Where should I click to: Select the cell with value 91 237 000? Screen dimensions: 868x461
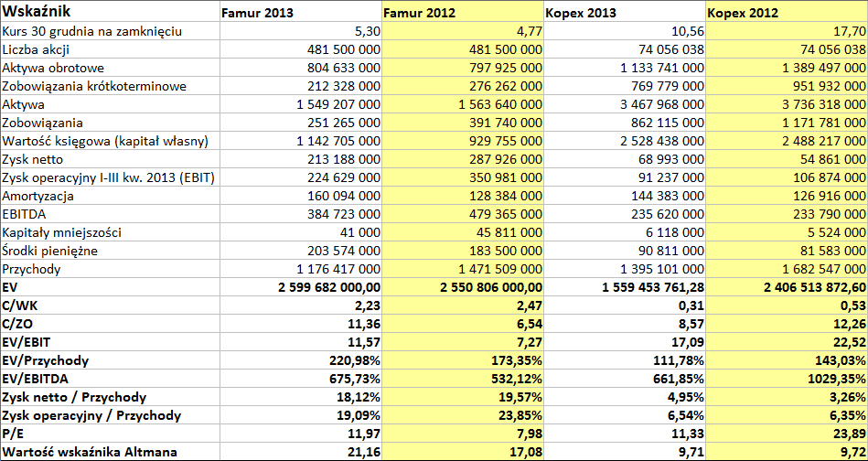click(625, 177)
